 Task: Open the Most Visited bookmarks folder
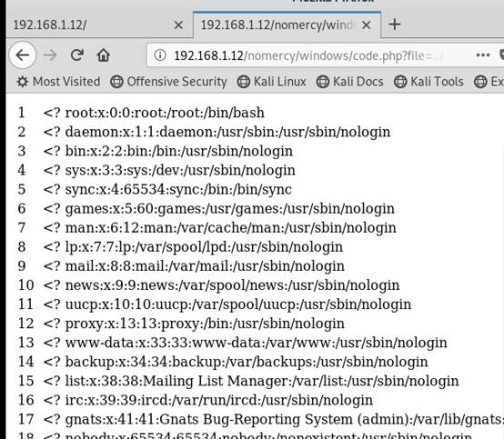click(x=58, y=82)
